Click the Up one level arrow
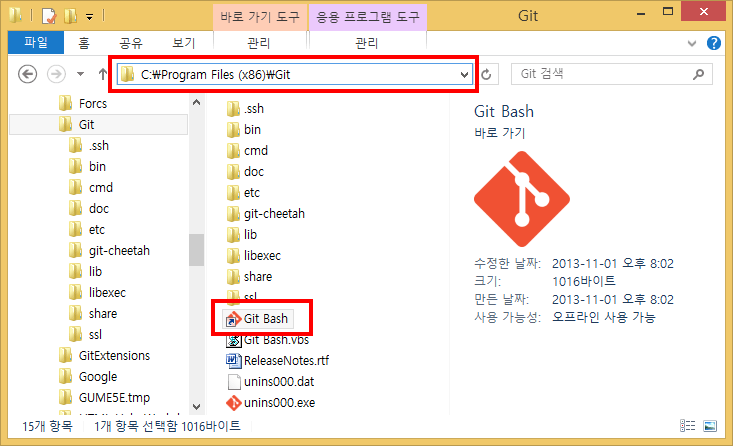The width and height of the screenshot is (733, 446). pyautogui.click(x=102, y=74)
